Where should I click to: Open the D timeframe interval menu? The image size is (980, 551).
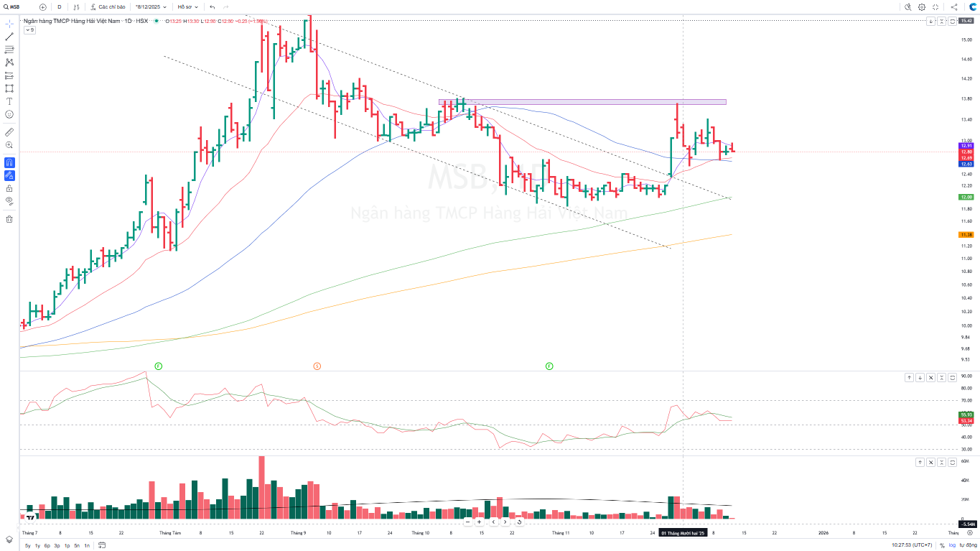point(60,6)
